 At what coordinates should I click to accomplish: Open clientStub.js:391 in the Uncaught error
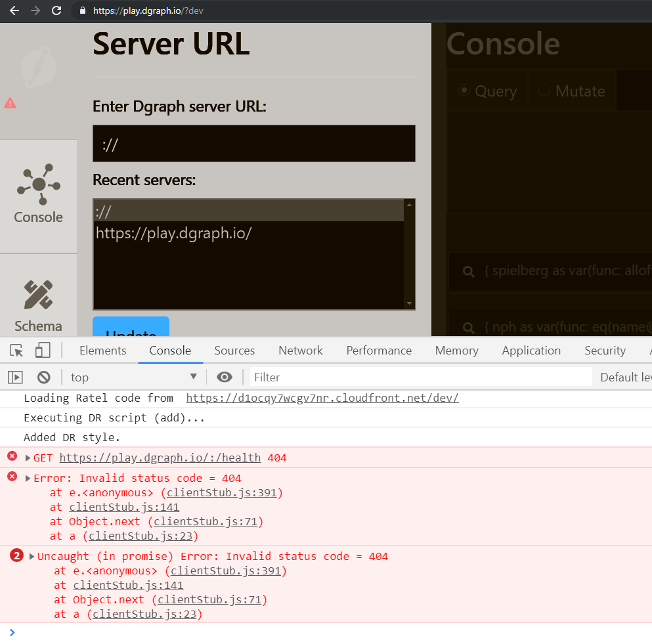coord(226,571)
